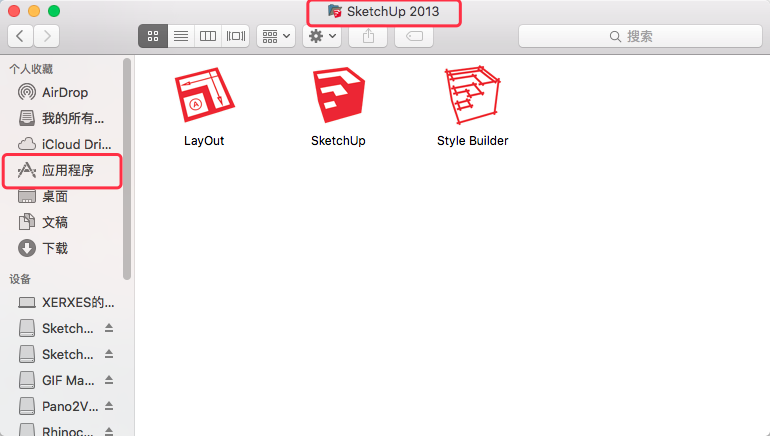Viewport: 770px width, 436px height.
Task: Select the Style Builder app icon
Action: pyautogui.click(x=472, y=95)
